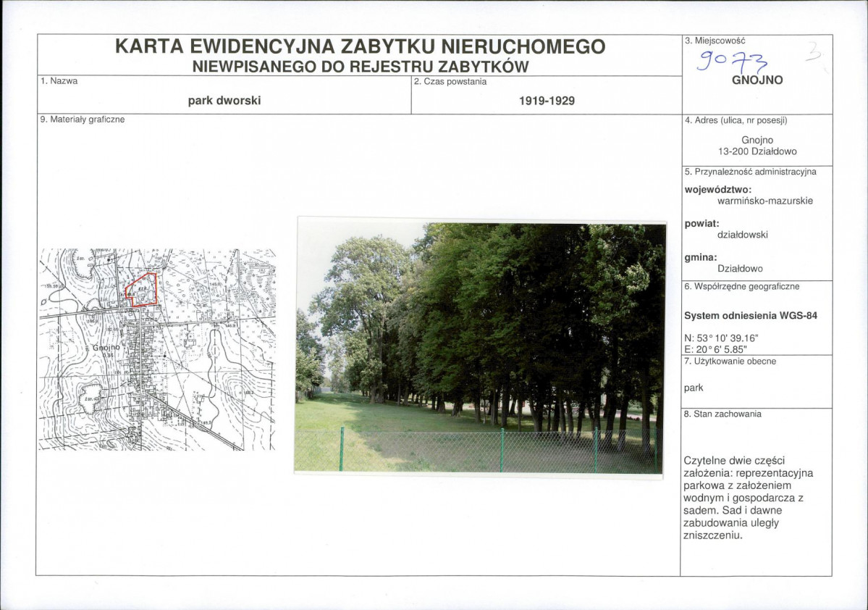This screenshot has width=868, height=610.
Task: Click the handwritten number 3 in the corner
Action: pos(814,51)
